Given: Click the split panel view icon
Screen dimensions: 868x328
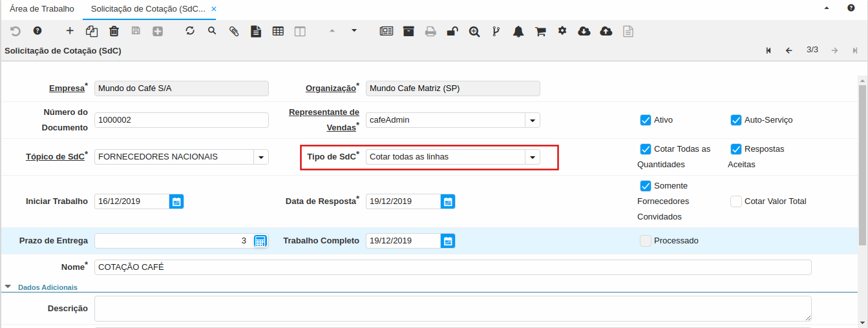Looking at the screenshot, I should pyautogui.click(x=300, y=31).
